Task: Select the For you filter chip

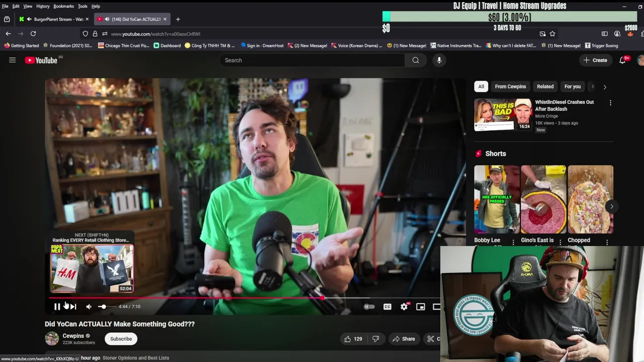Action: click(x=573, y=86)
